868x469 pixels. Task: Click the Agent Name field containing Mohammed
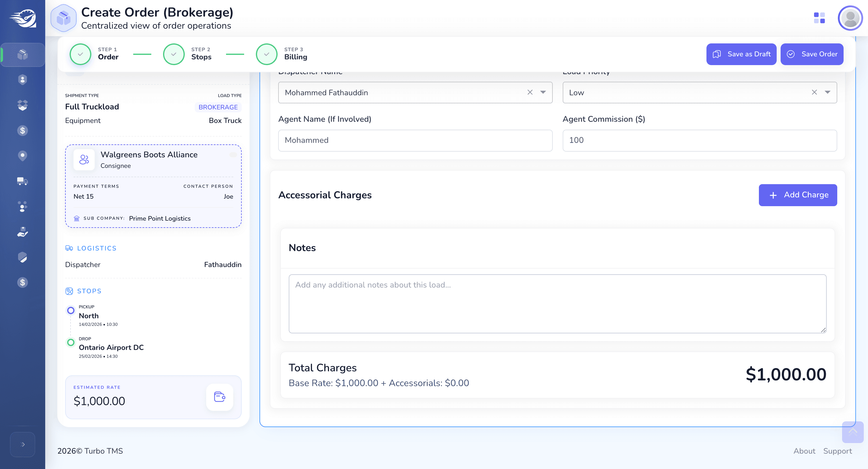coord(415,140)
